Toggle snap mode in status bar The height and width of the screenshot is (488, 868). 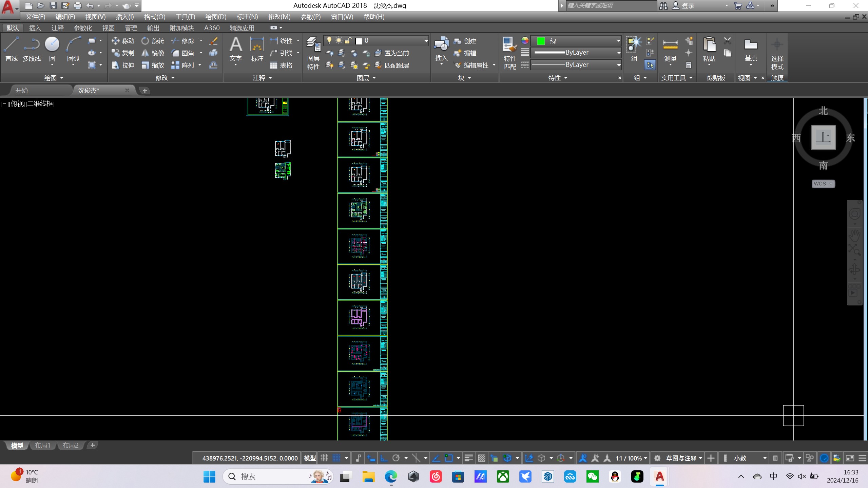coord(336,458)
